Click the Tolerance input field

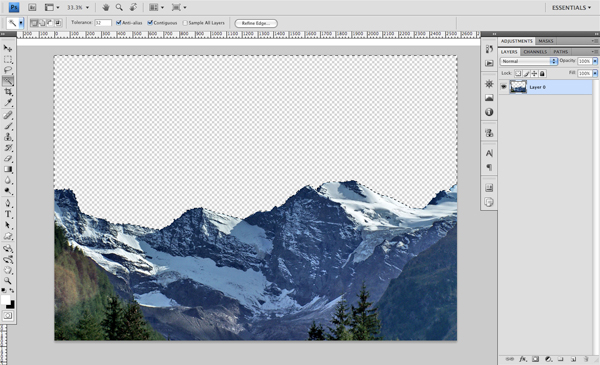point(103,23)
